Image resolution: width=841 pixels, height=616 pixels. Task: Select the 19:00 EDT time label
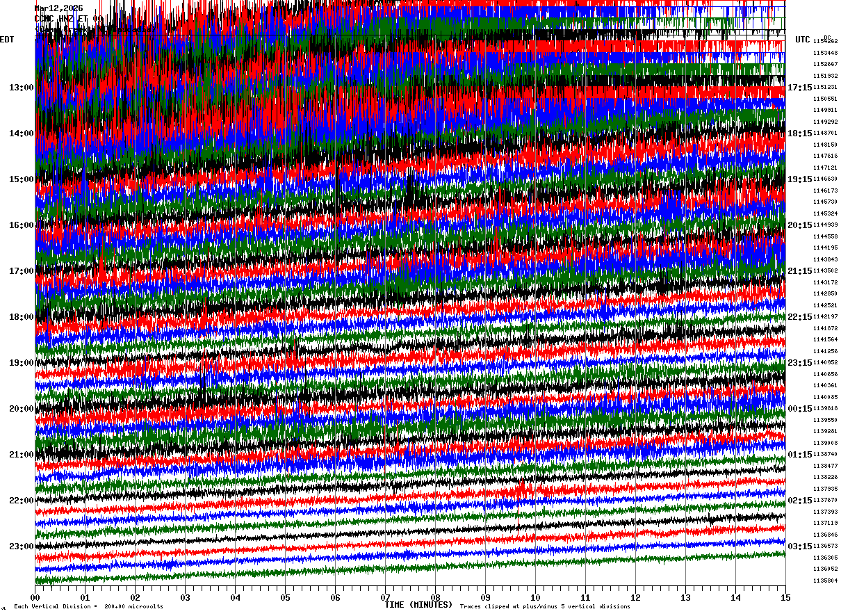22,363
